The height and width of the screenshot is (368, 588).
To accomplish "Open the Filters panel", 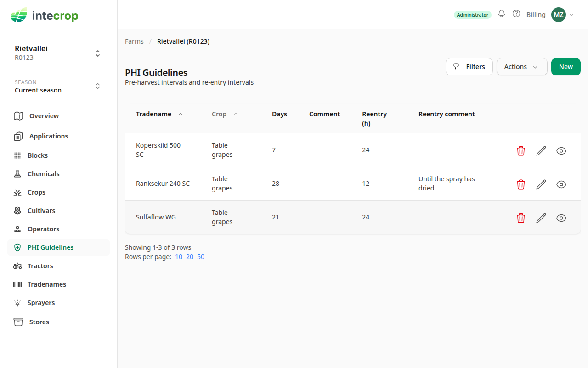I will pos(469,67).
